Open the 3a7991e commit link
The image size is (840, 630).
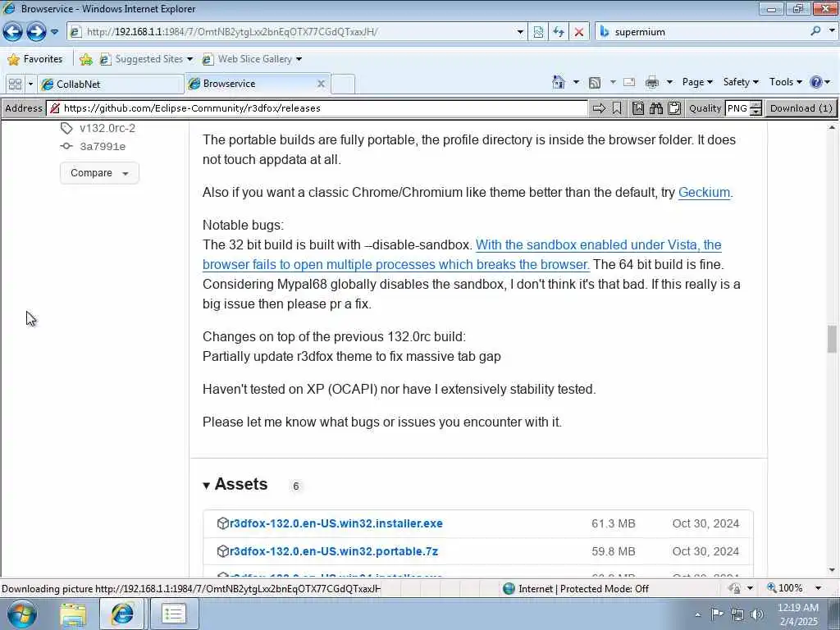[103, 146]
